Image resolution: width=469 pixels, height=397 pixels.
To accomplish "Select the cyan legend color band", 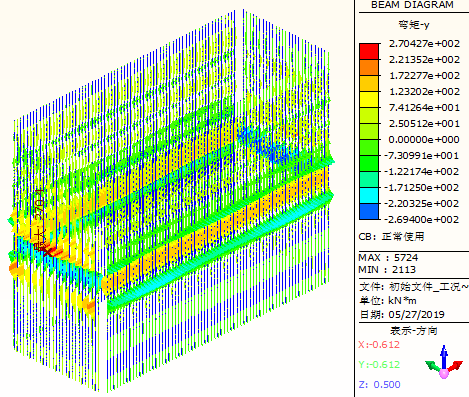I will pos(369,196).
